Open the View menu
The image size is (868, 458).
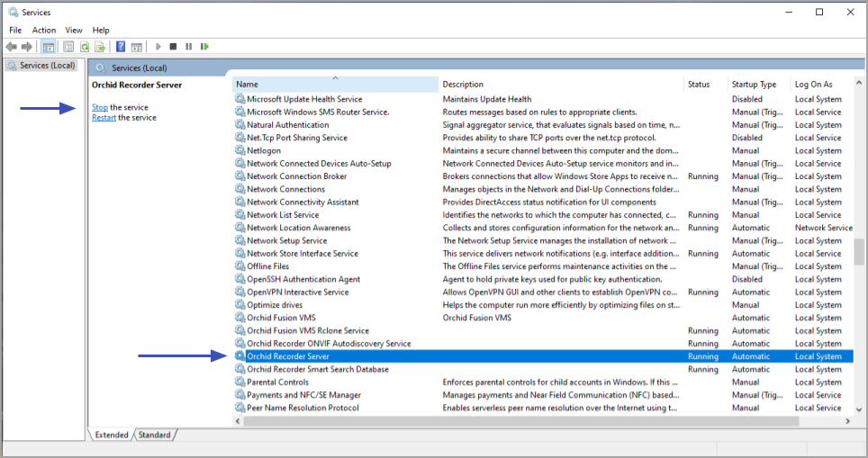(x=74, y=30)
